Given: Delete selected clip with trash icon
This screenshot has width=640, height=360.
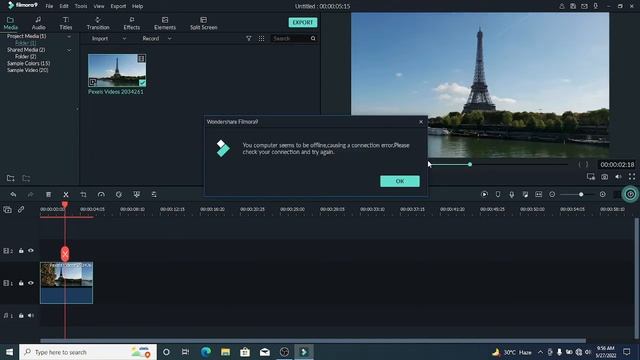Looking at the screenshot, I should [x=48, y=195].
